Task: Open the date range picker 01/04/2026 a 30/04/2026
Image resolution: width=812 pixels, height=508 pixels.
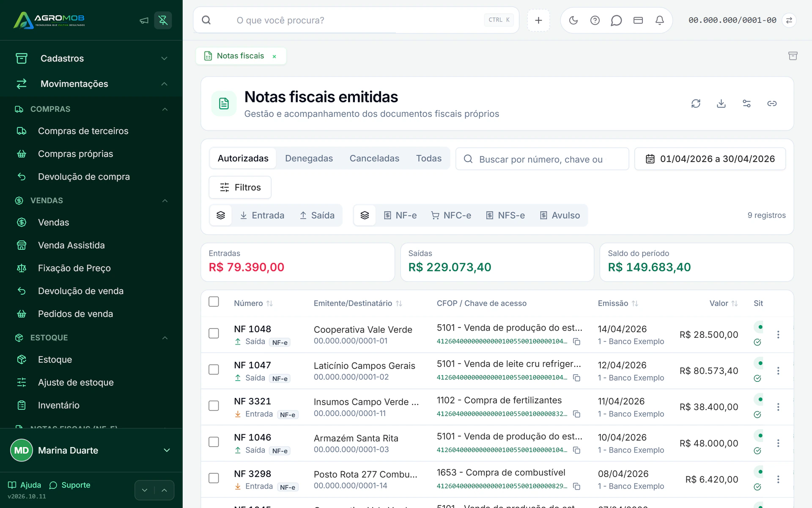Action: pyautogui.click(x=710, y=159)
